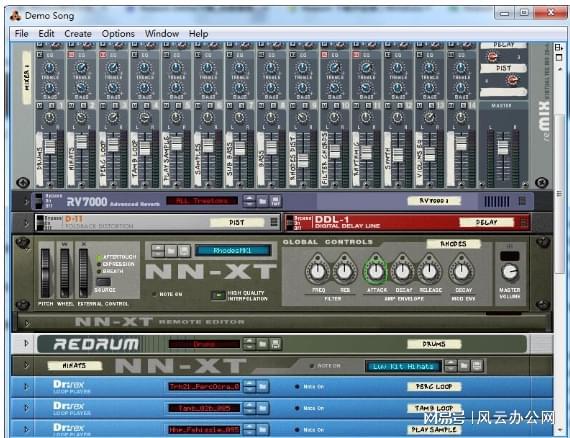Step the RhodesMK1 patch selector arrows
Screen dimensions: 570x438
[x=158, y=251]
